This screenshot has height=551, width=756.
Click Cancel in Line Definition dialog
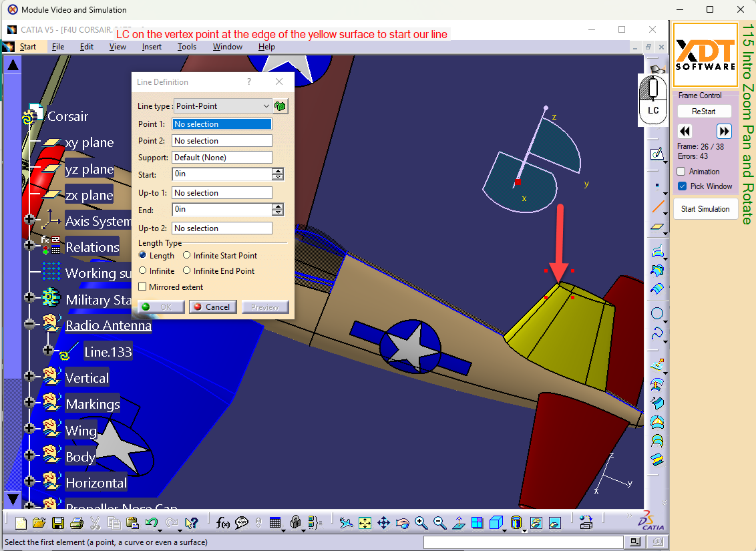[x=212, y=307]
